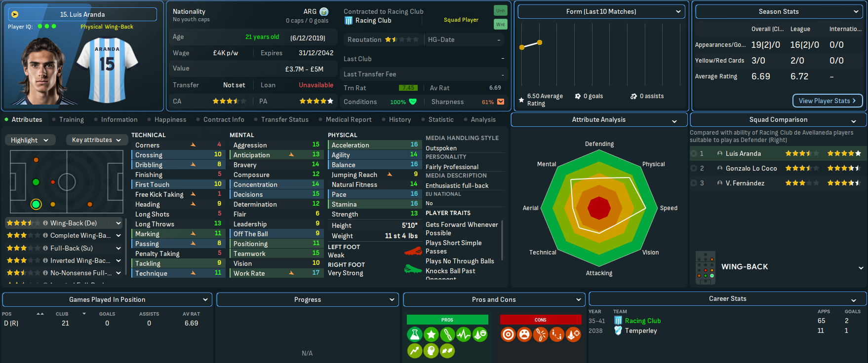Click the sad face icon under Cons
The image size is (868, 363).
tap(524, 335)
